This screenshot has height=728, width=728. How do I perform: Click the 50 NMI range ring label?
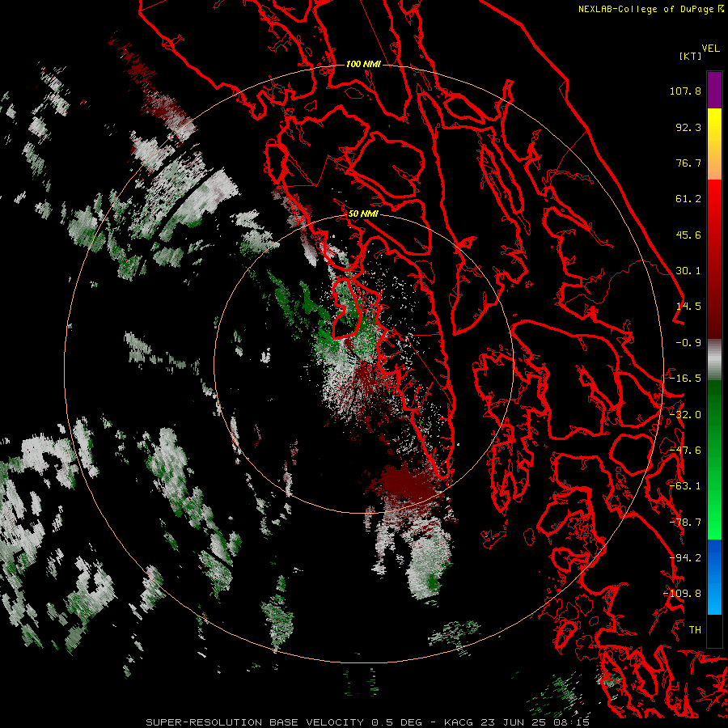click(363, 214)
